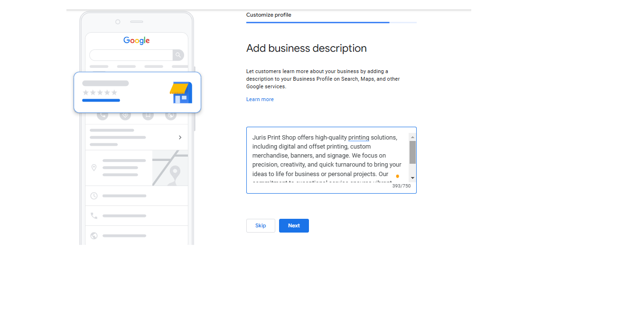Click the save bookmark circle icon in mockup
Viewport: 644px width, 318px height.
click(148, 115)
